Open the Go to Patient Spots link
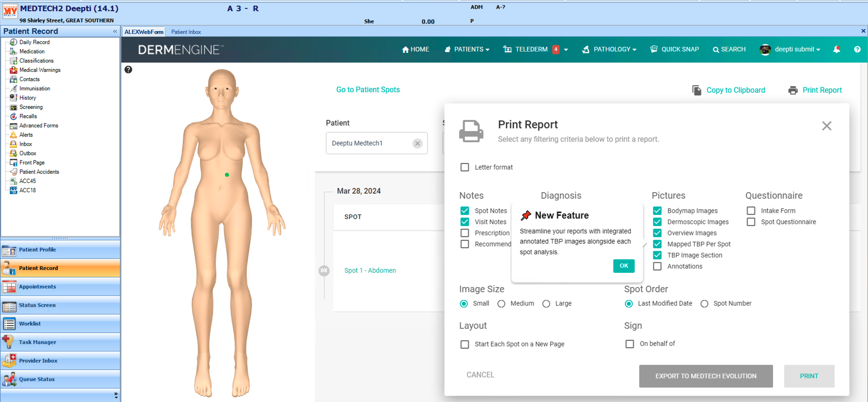Screen dimensions: 868x402 pyautogui.click(x=368, y=90)
